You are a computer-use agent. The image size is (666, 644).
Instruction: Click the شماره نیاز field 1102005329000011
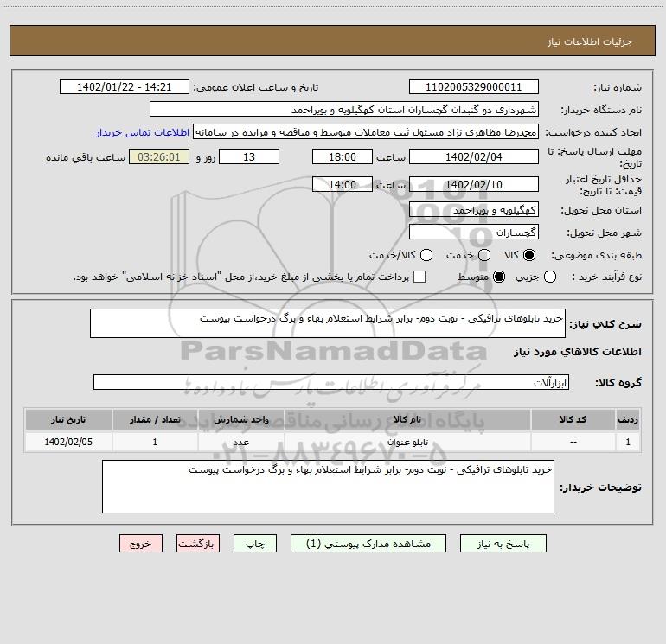pos(474,87)
